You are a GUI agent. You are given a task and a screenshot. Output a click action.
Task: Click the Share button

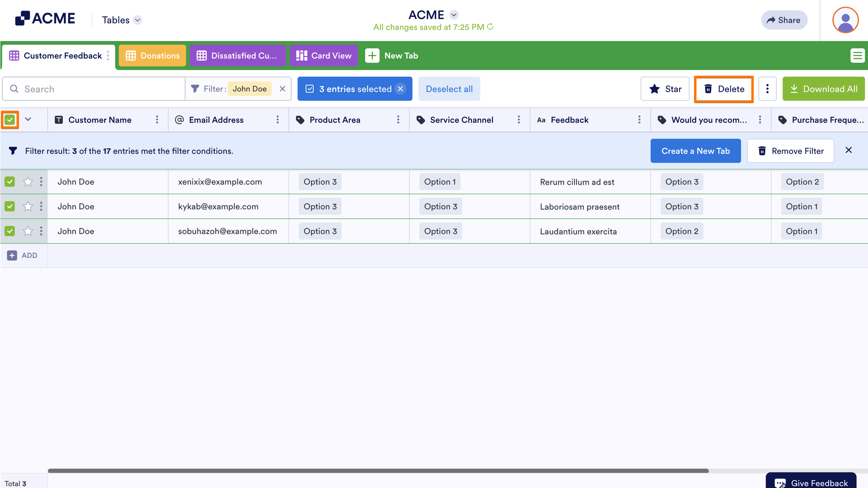[784, 20]
